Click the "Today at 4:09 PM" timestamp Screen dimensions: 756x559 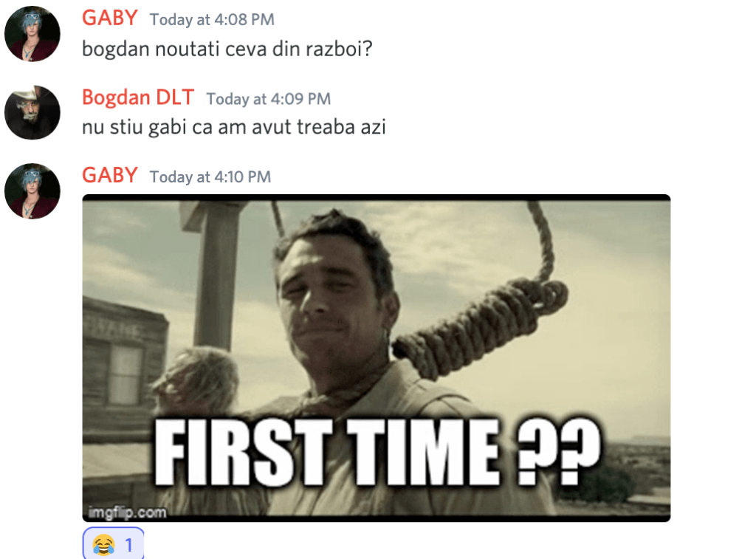coord(269,99)
